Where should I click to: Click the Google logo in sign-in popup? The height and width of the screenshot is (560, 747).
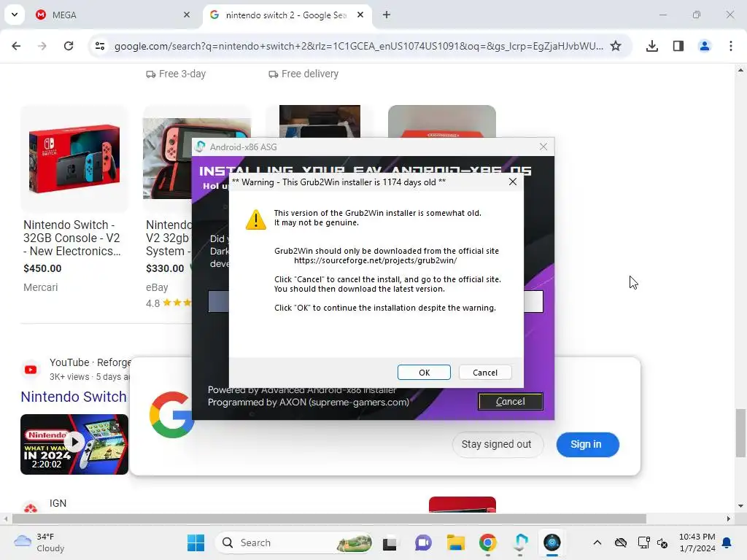[x=171, y=414]
